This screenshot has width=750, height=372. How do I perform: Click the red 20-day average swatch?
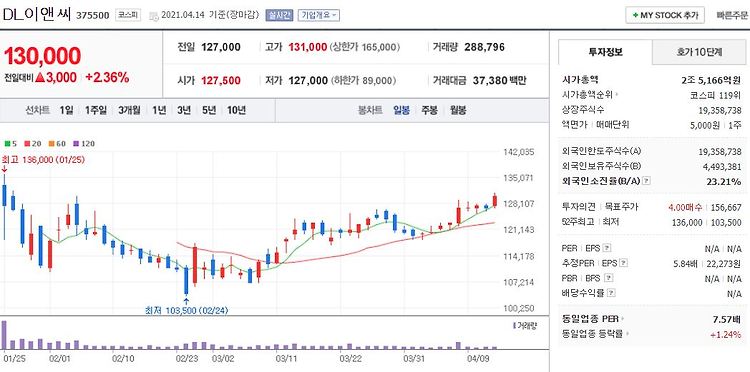(27, 143)
